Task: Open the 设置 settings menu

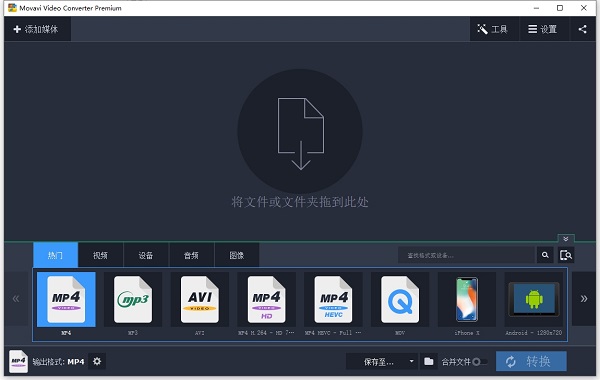Action: [544, 29]
